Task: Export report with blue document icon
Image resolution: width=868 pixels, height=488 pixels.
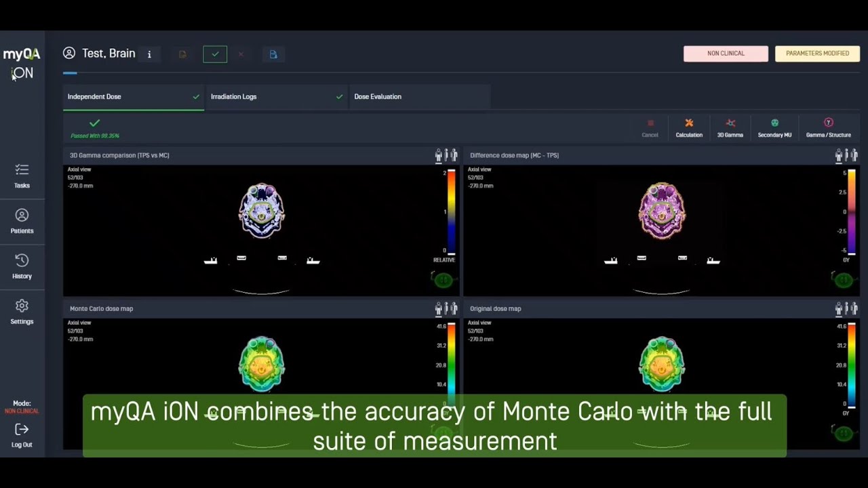Action: click(x=273, y=54)
